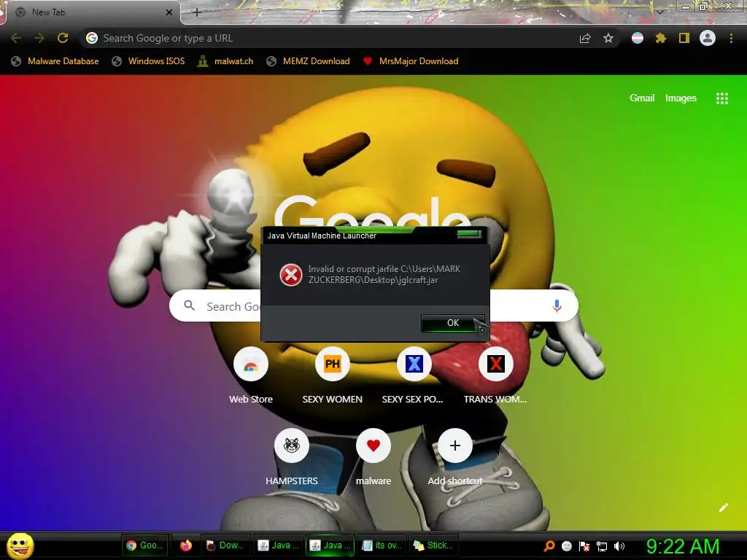Click the Java Virtual Machine Launcher title bar
747x560 pixels.
[375, 236]
